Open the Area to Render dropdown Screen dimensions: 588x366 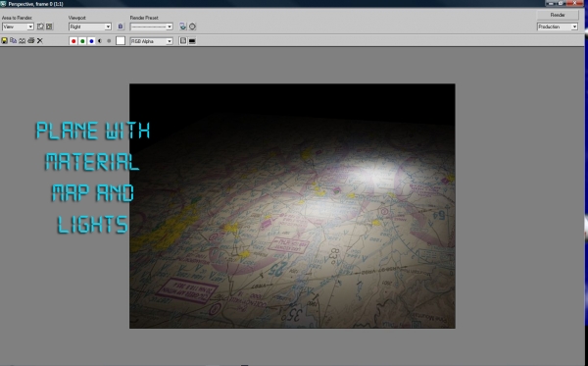[x=18, y=26]
